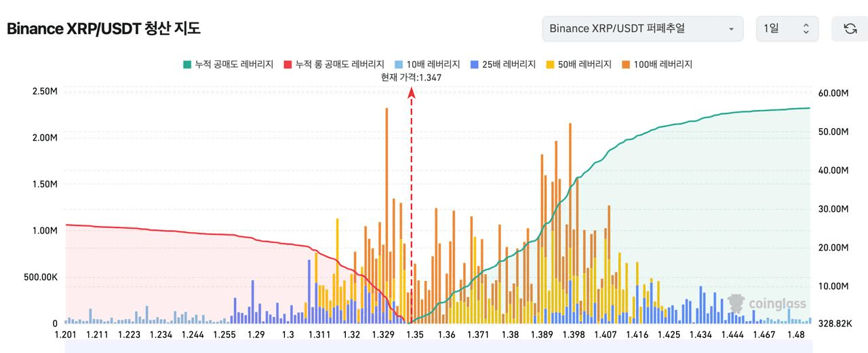Click the red 누적 롱 공매도 legend swatch

click(x=288, y=64)
